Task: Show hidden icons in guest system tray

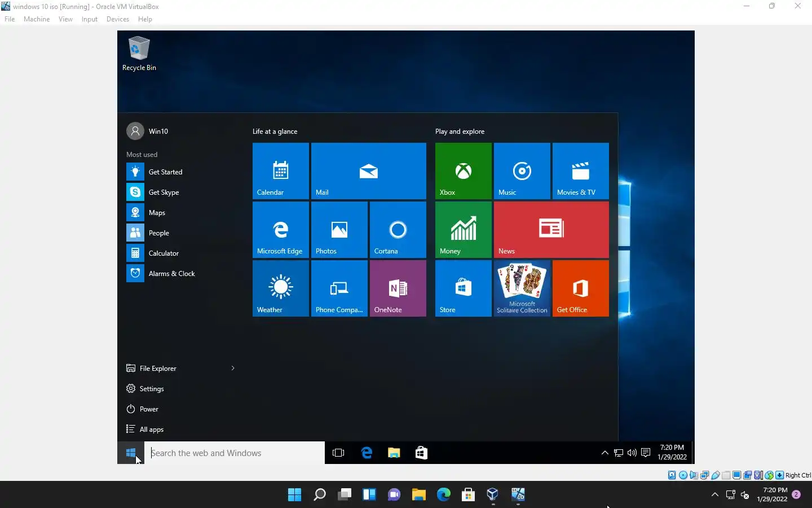Action: (x=605, y=453)
